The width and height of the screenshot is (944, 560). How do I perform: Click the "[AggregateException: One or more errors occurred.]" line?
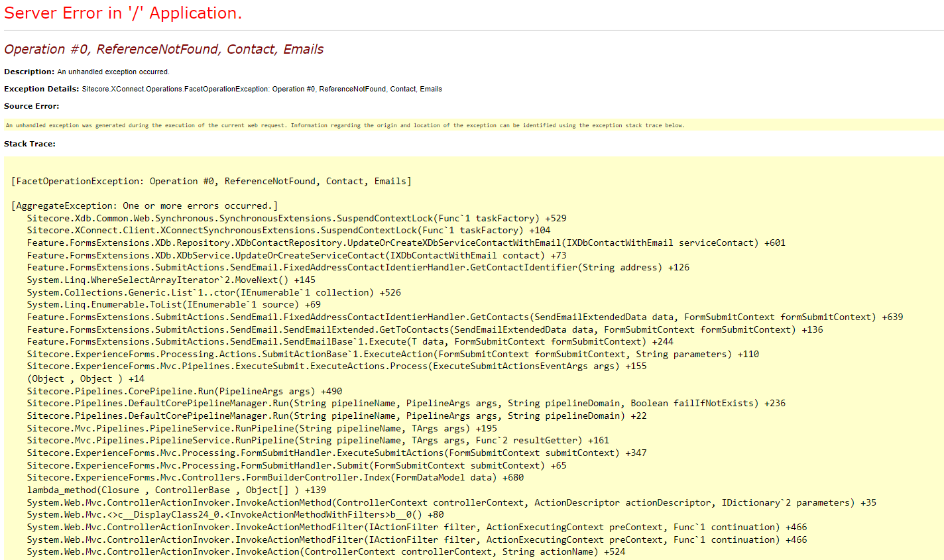(x=145, y=205)
